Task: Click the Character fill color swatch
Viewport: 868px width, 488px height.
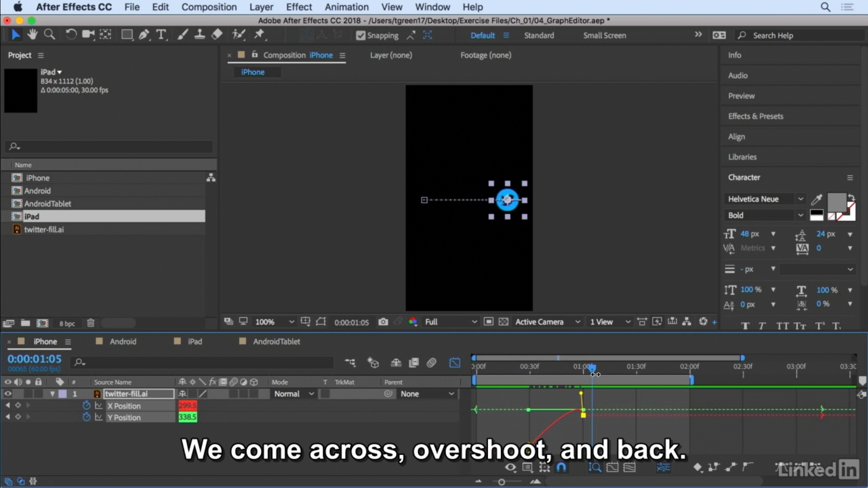Action: [837, 202]
